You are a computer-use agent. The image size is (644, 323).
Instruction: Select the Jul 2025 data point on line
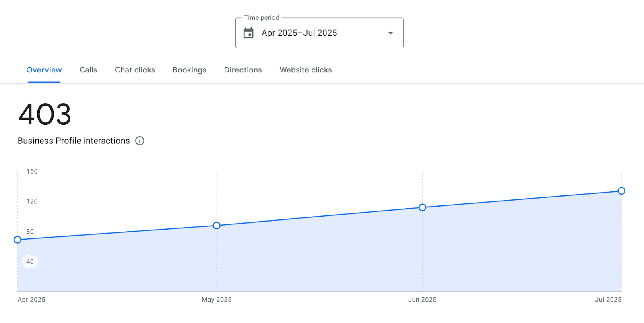621,191
